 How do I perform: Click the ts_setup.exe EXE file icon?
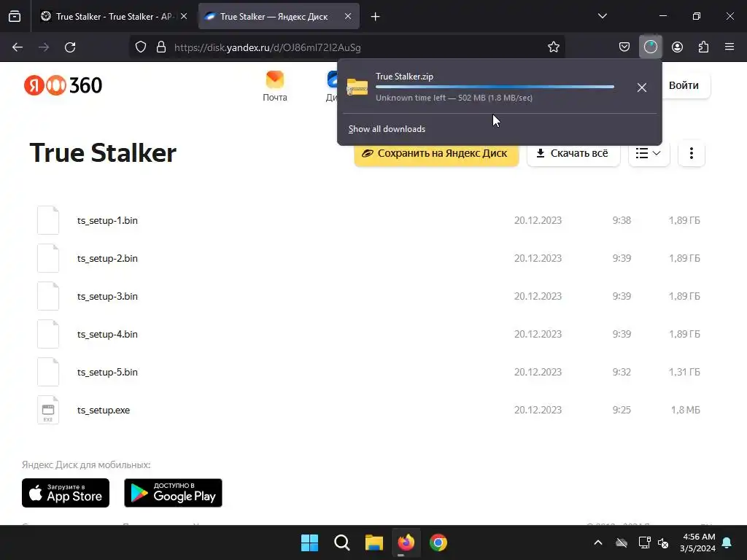(x=48, y=410)
